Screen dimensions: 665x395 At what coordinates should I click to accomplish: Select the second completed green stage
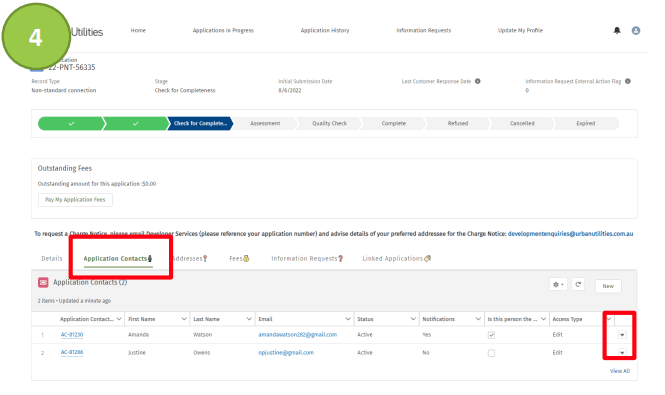point(136,123)
